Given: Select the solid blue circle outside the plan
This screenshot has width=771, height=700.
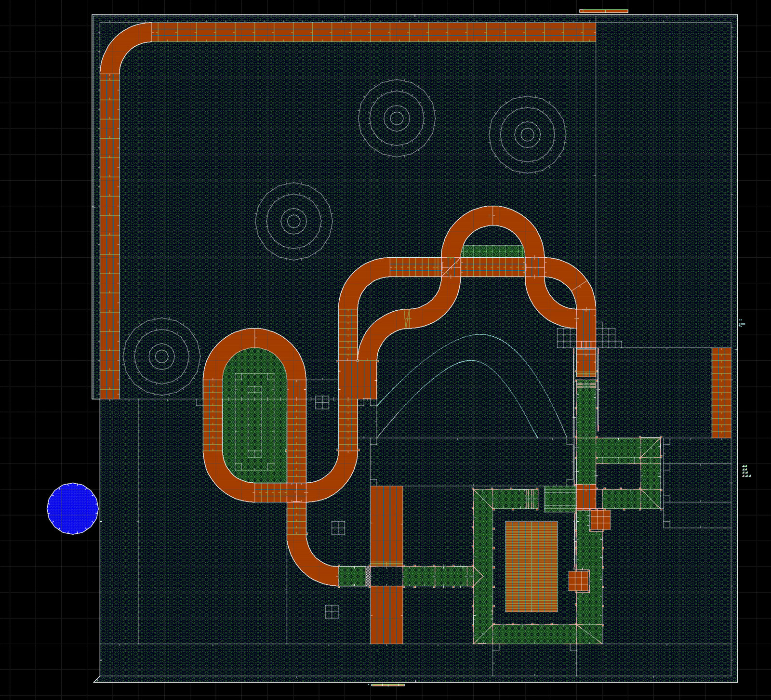Looking at the screenshot, I should point(73,508).
